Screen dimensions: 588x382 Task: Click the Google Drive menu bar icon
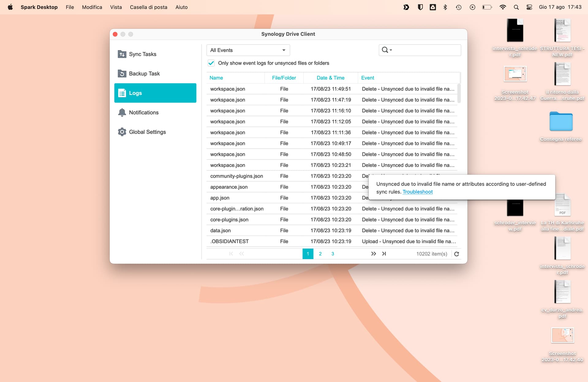click(433, 7)
